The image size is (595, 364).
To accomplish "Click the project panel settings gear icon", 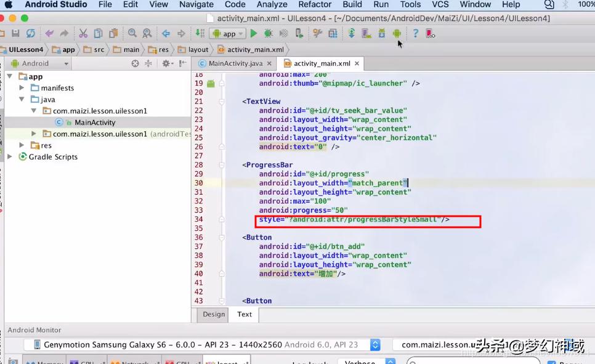I will tap(166, 63).
